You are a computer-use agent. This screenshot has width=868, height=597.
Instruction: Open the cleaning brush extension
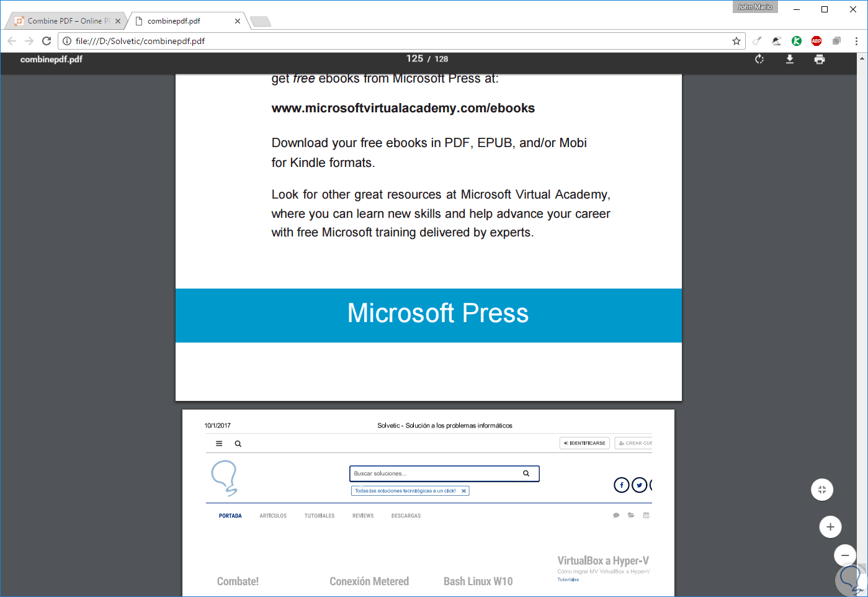pos(757,41)
